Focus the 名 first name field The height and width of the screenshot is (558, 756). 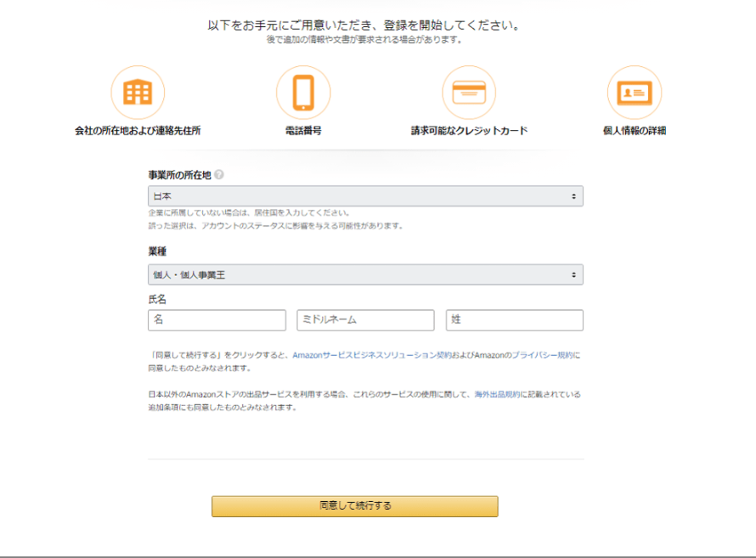point(217,320)
